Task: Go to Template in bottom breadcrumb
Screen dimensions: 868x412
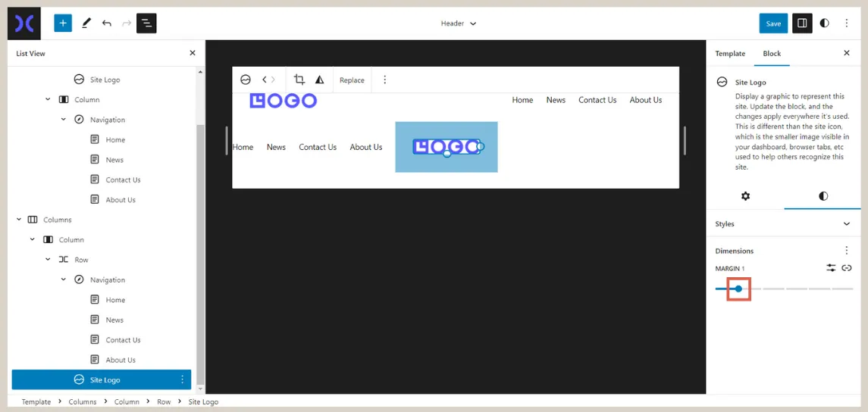Action: pyautogui.click(x=36, y=402)
